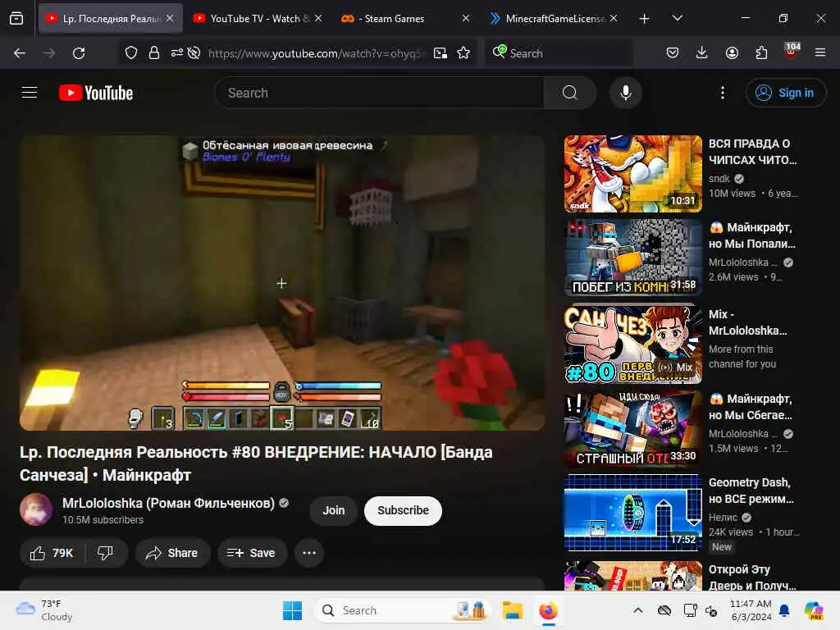
Task: Click the Windows taskbar Search box
Action: [402, 610]
